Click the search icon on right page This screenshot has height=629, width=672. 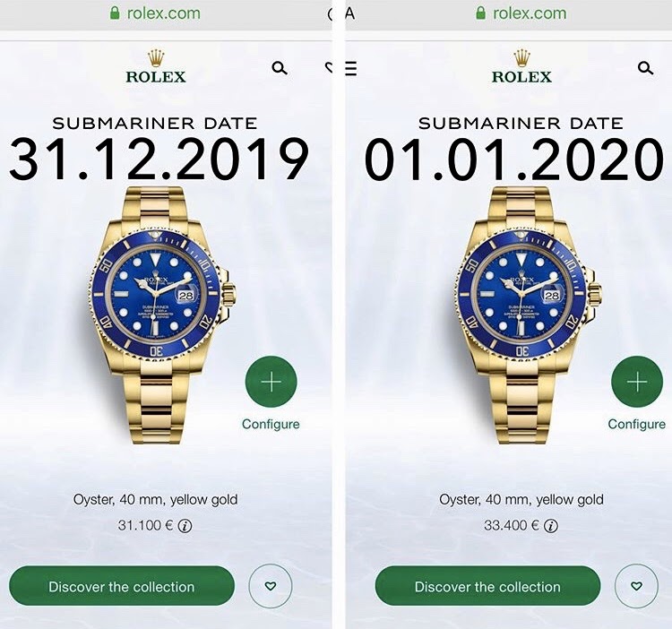click(645, 68)
